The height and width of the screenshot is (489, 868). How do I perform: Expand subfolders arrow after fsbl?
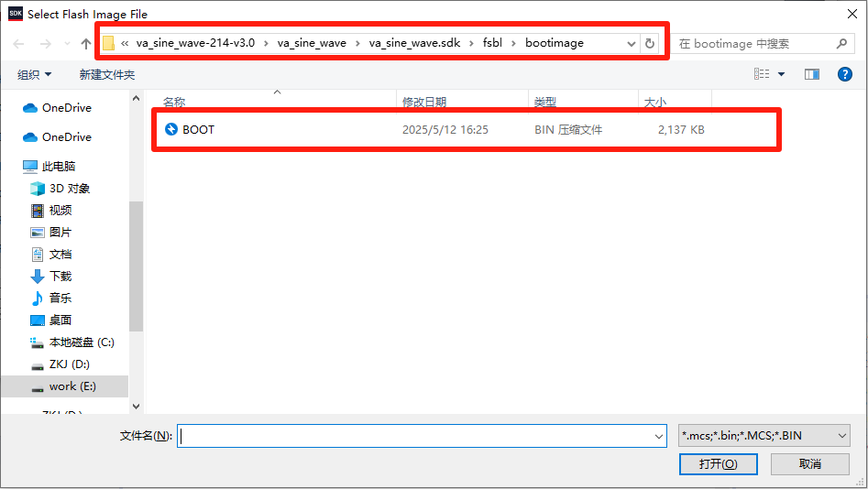click(513, 43)
